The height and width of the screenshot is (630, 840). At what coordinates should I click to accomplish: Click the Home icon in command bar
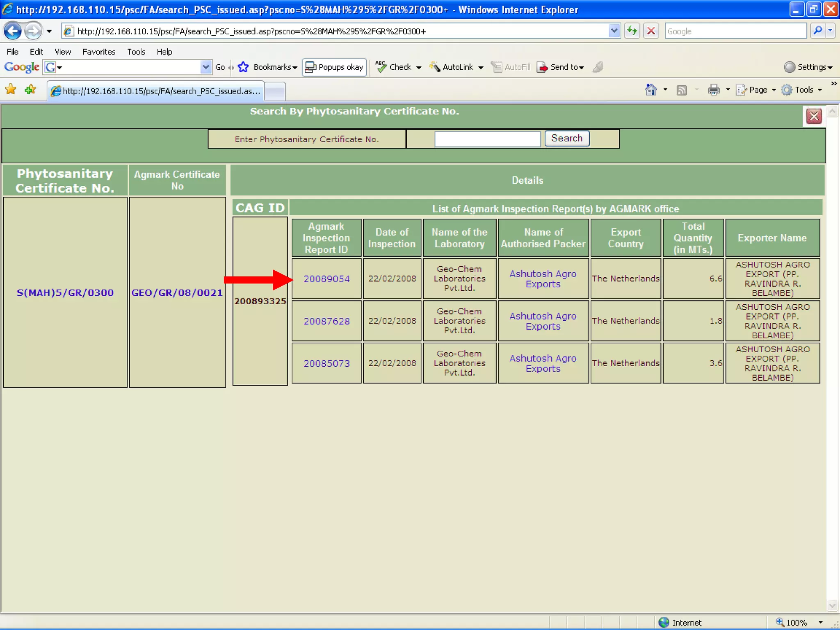click(x=651, y=90)
